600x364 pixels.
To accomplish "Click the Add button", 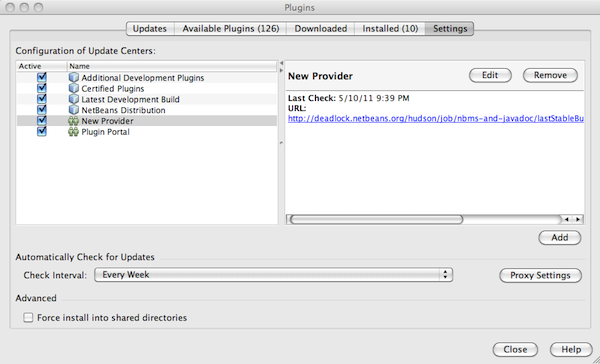I will coord(559,238).
